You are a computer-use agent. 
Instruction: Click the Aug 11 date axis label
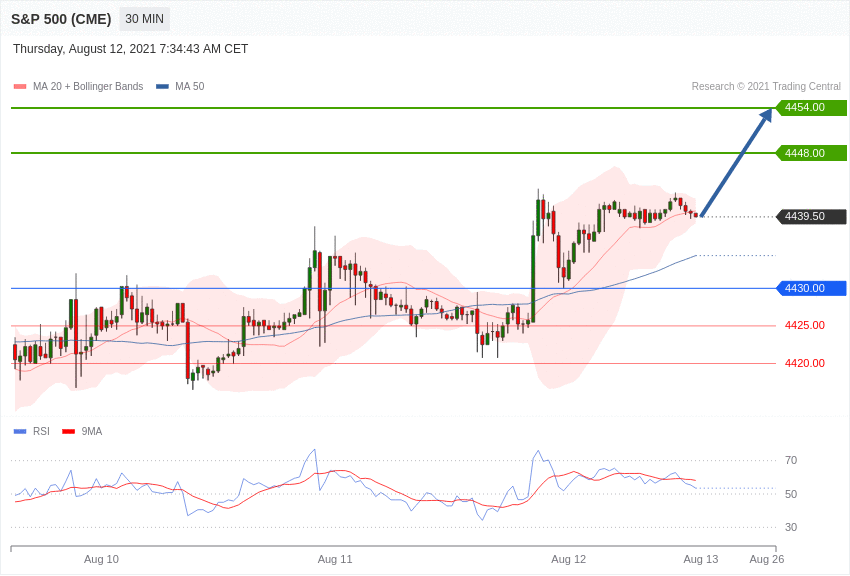[x=335, y=559]
